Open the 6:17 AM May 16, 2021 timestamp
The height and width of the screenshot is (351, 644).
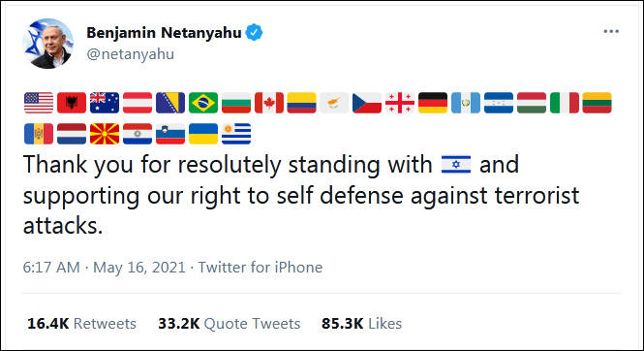[x=105, y=268]
